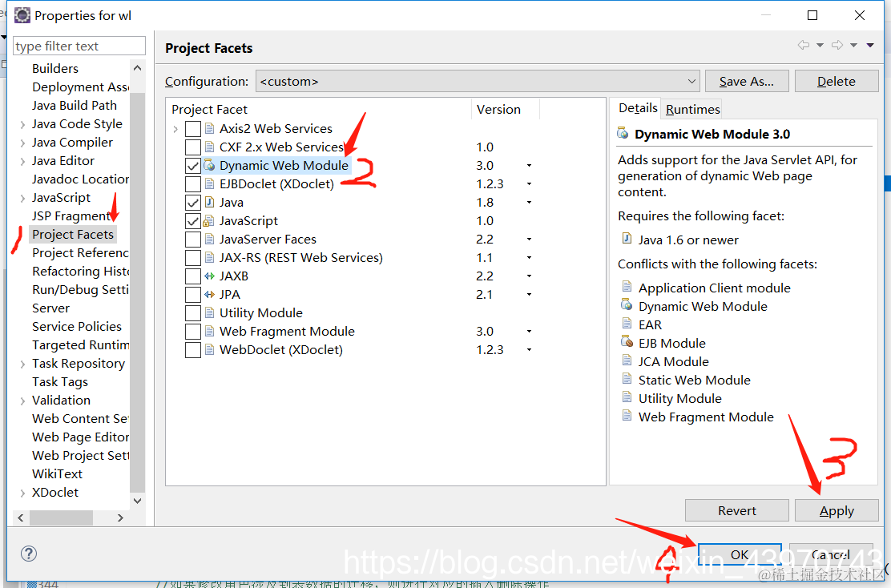The height and width of the screenshot is (588, 891).
Task: Select the WikiText tree item
Action: click(x=57, y=473)
